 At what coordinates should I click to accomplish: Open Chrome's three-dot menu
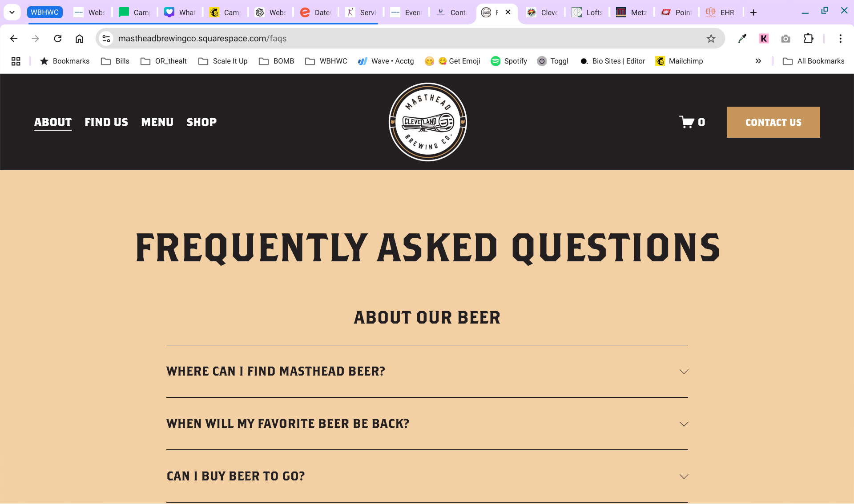pos(840,39)
